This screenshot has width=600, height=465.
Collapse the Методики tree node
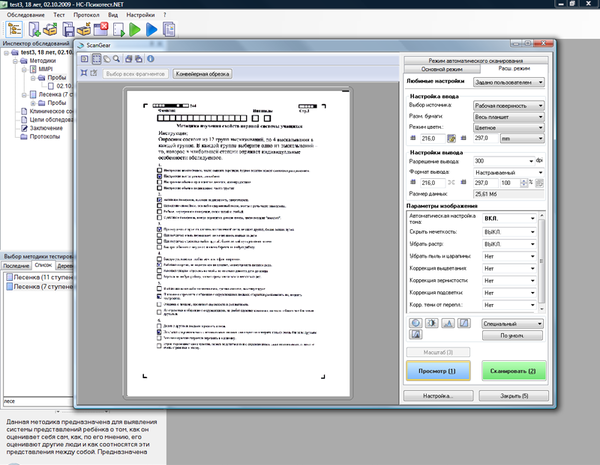15,61
